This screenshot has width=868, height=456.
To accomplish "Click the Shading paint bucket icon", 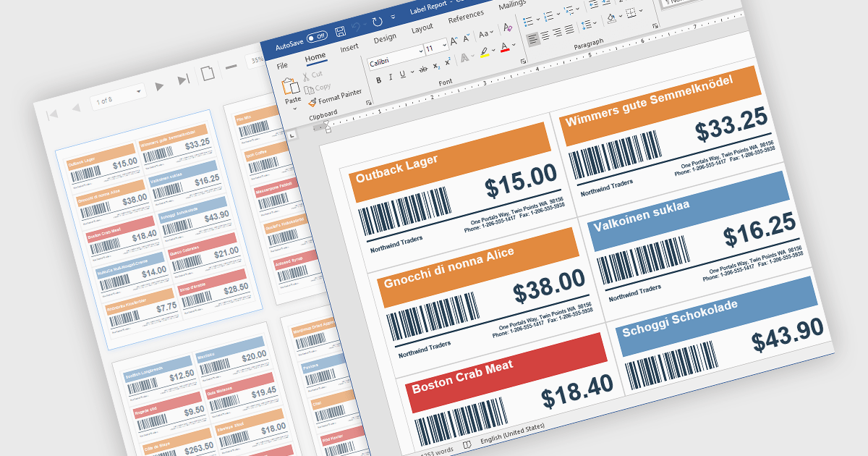I will tap(612, 17).
